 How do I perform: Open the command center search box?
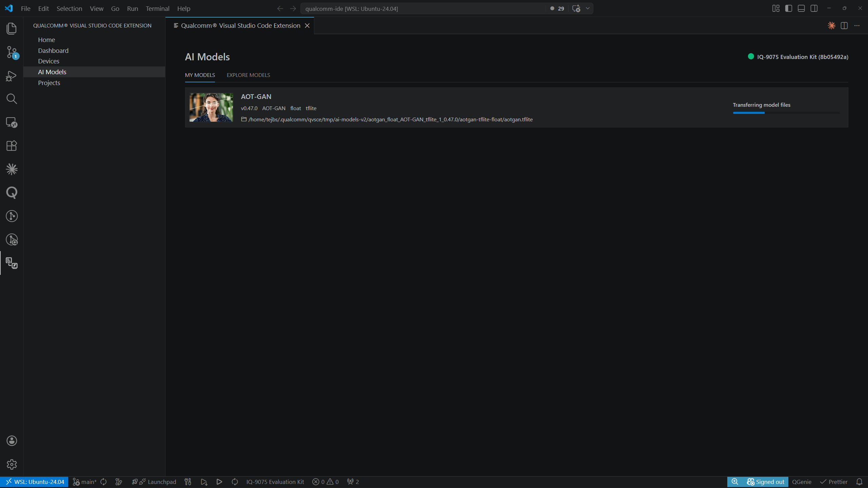pyautogui.click(x=424, y=8)
